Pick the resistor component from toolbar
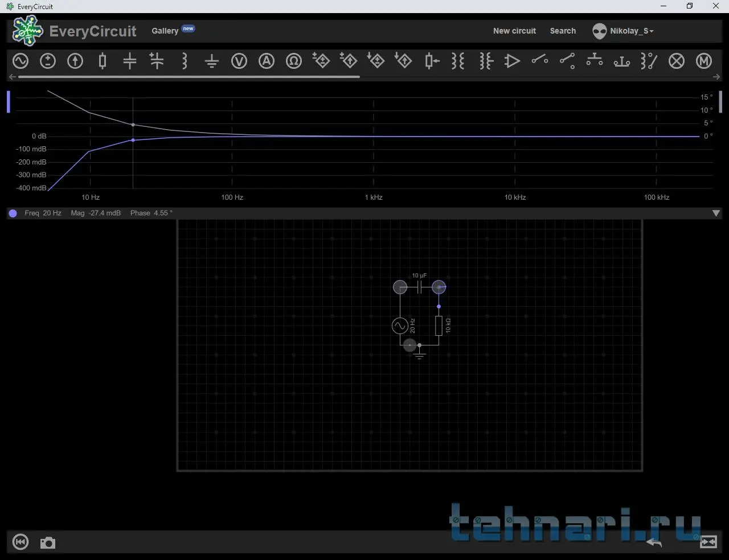 point(103,61)
